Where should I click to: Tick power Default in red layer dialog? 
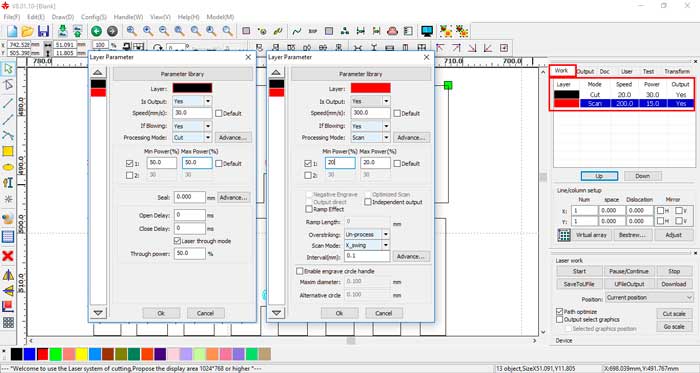click(396, 164)
